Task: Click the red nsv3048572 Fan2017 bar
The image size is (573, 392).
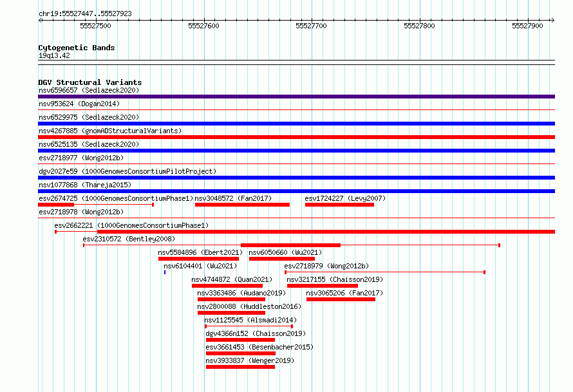Action: (242, 205)
